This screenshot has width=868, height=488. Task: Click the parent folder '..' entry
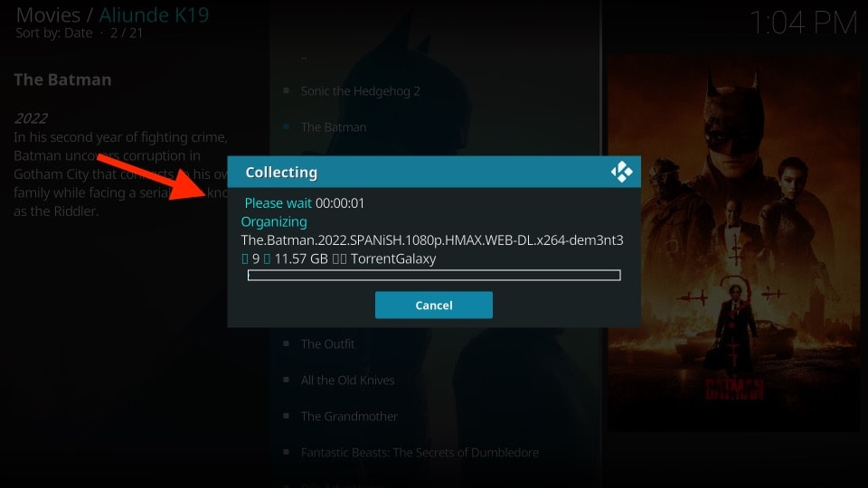pyautogui.click(x=304, y=56)
